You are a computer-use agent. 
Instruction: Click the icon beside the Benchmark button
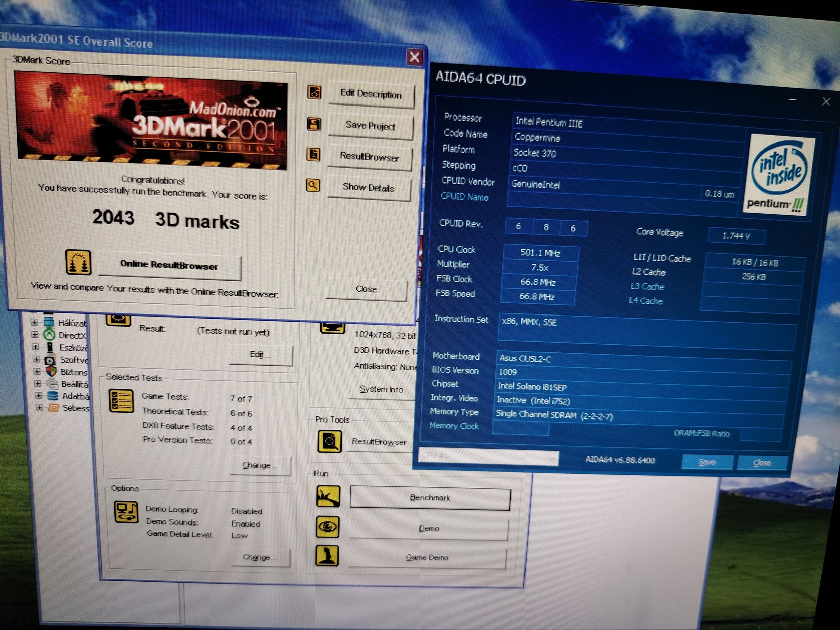point(328,496)
